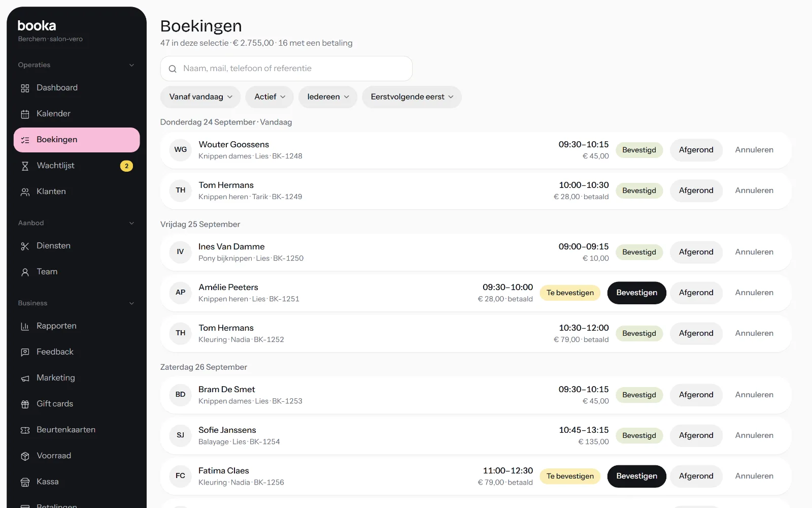Mark Wouter Goossens booking as Afgerond
The image size is (812, 508).
pyautogui.click(x=696, y=150)
